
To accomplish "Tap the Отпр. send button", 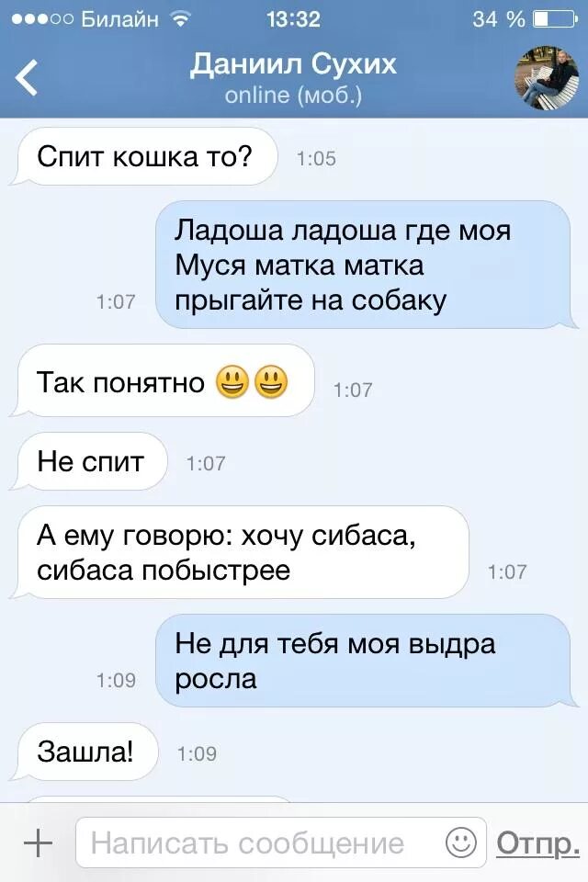I will (537, 843).
